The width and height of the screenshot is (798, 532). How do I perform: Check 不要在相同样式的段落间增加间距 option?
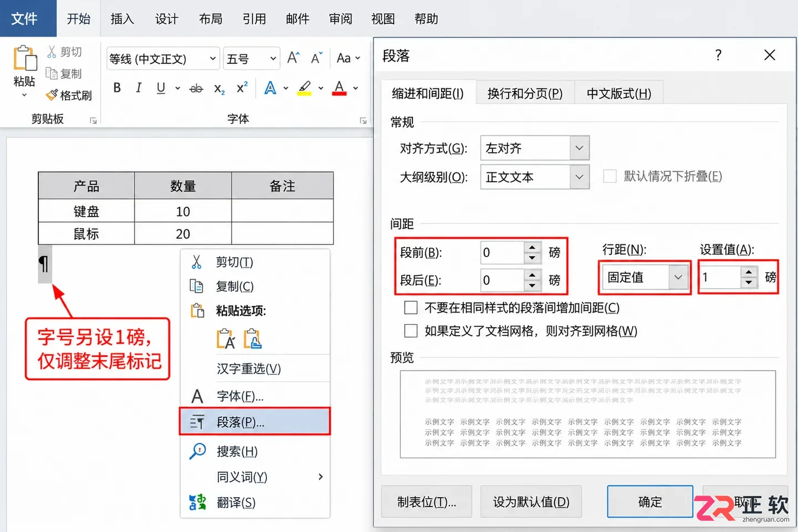coord(411,308)
